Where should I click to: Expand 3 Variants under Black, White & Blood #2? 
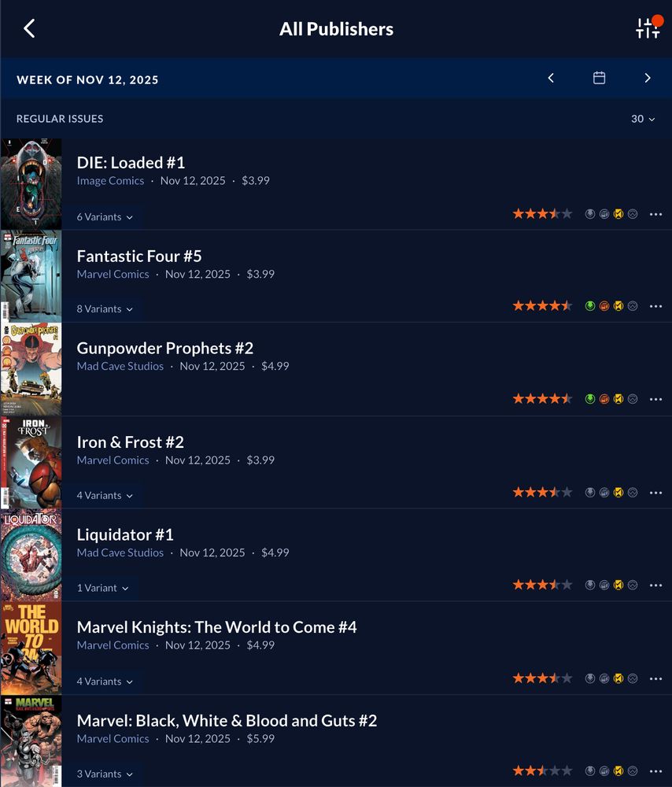point(105,774)
